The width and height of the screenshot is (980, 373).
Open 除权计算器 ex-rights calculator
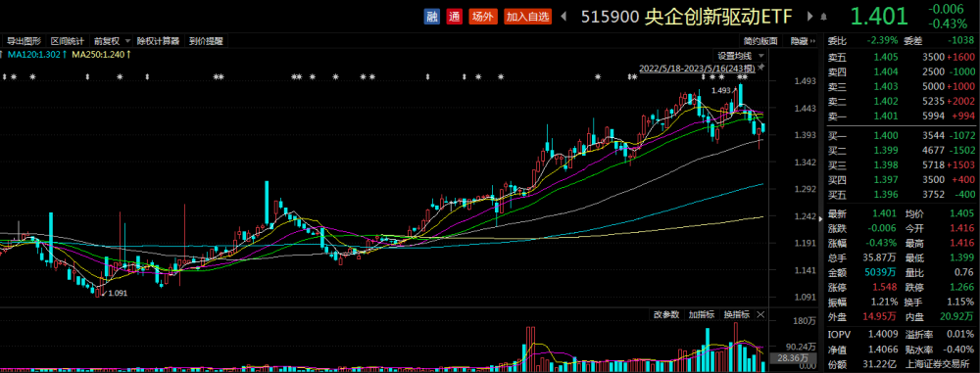pyautogui.click(x=158, y=41)
